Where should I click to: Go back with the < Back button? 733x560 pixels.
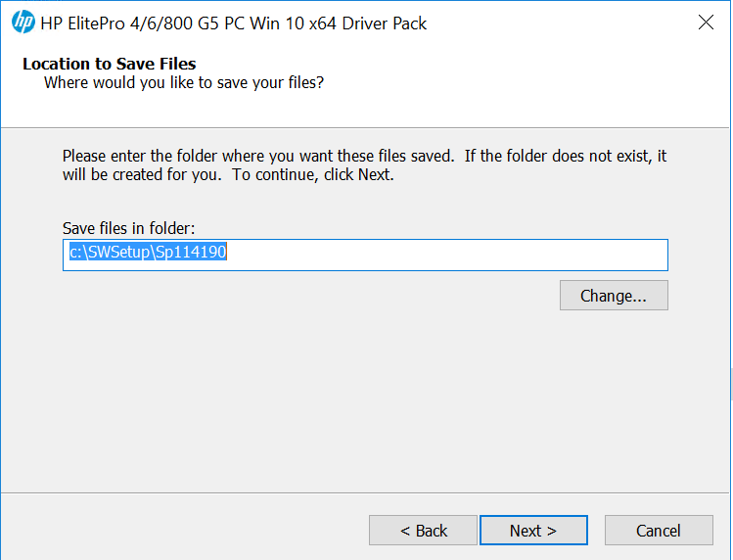[423, 531]
